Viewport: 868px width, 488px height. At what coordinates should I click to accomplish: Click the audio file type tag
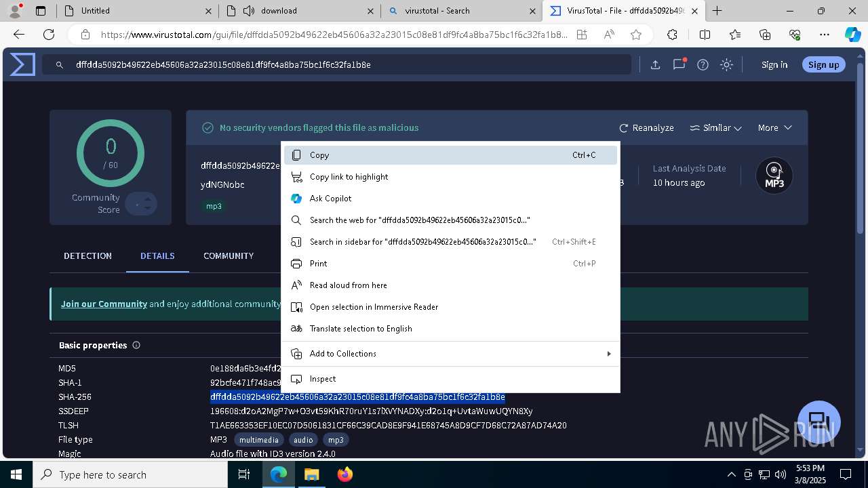303,440
